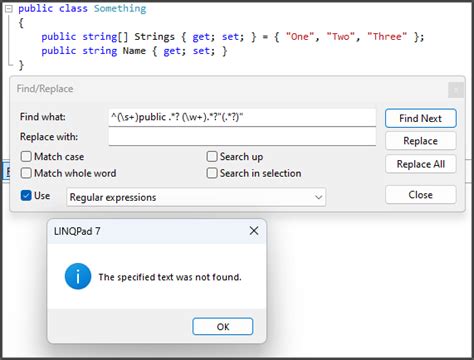Click the "Strings" property name in code
The image size is (474, 360).
154,36
